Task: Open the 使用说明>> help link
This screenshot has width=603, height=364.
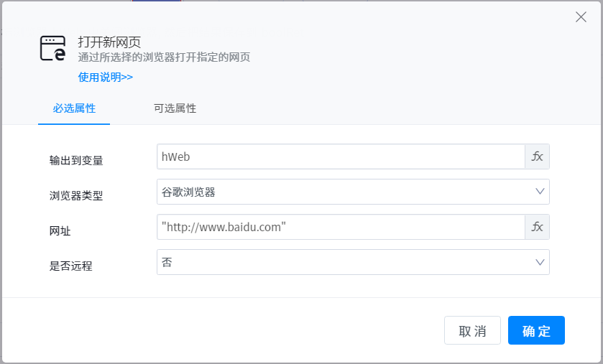Action: (x=106, y=78)
